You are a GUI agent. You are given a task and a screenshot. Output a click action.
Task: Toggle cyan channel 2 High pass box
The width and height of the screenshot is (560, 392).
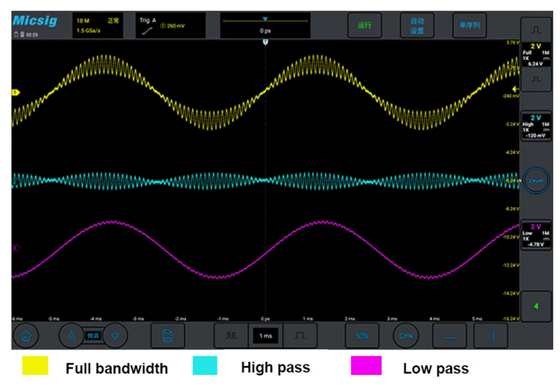click(x=535, y=126)
